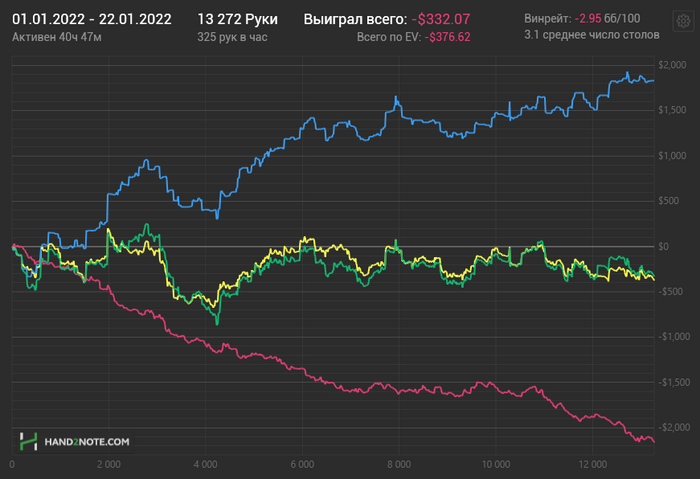Click the 'Всего по EV:' label

[389, 37]
